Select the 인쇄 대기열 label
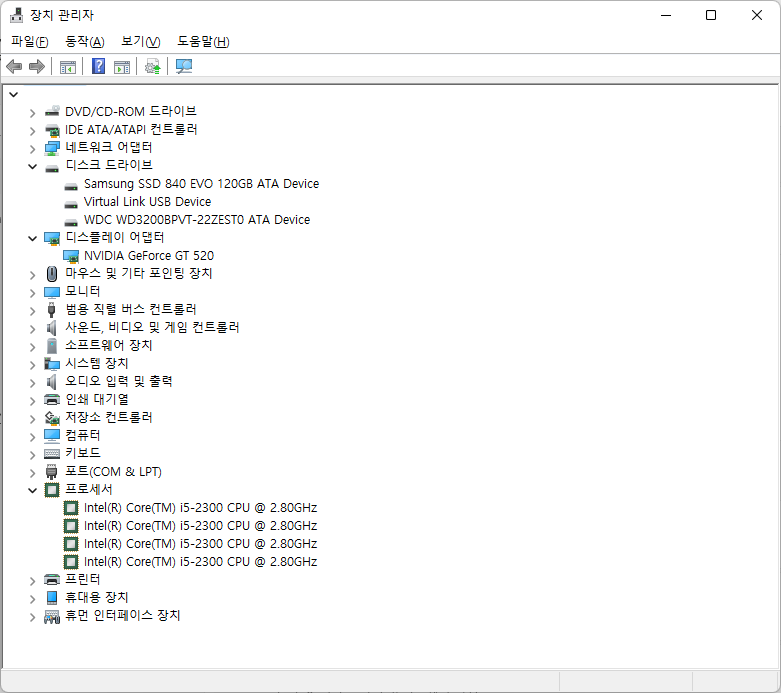The image size is (781, 693). (x=97, y=400)
